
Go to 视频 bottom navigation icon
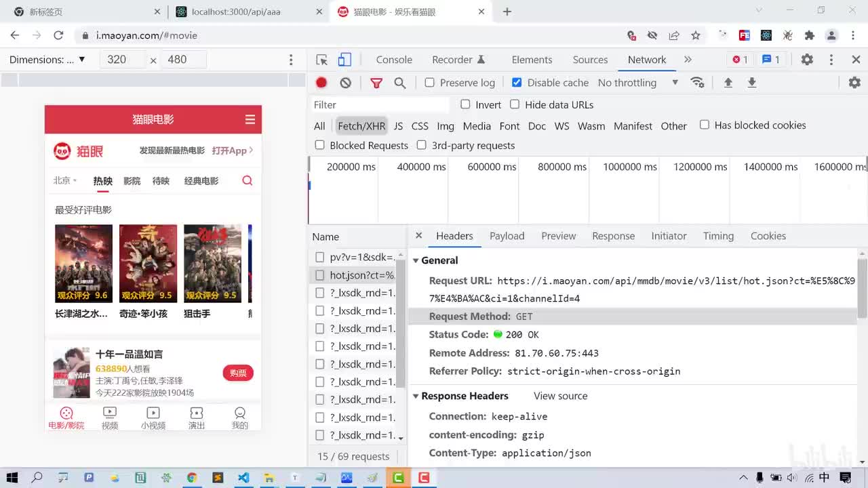point(110,418)
